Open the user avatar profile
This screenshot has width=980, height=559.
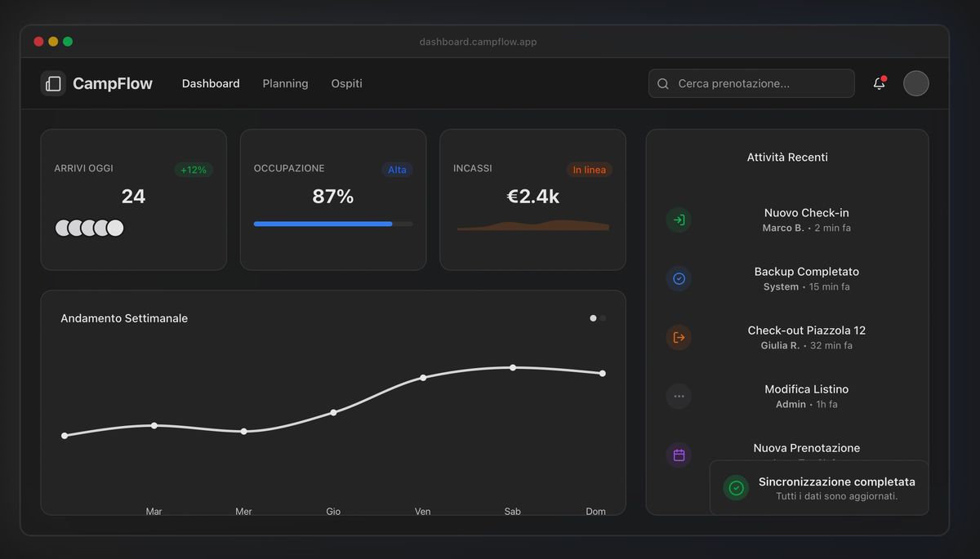click(x=915, y=83)
